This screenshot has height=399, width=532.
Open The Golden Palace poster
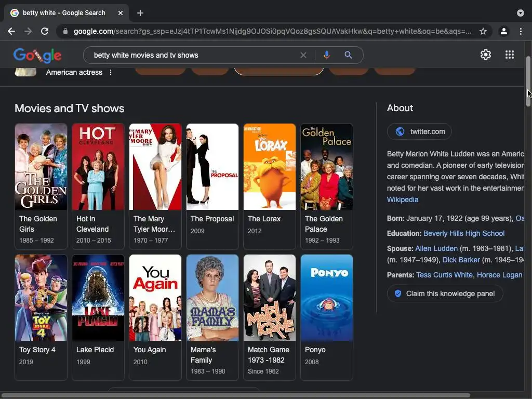pos(327,167)
